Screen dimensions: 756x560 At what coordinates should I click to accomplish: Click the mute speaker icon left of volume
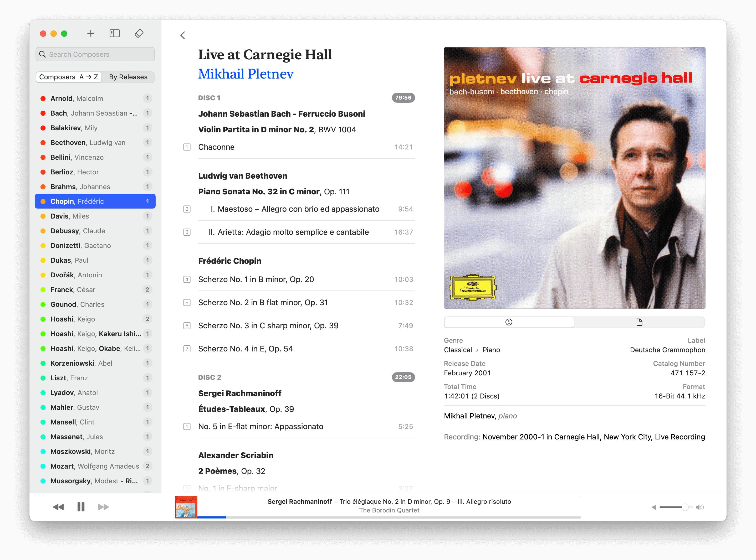coord(654,507)
